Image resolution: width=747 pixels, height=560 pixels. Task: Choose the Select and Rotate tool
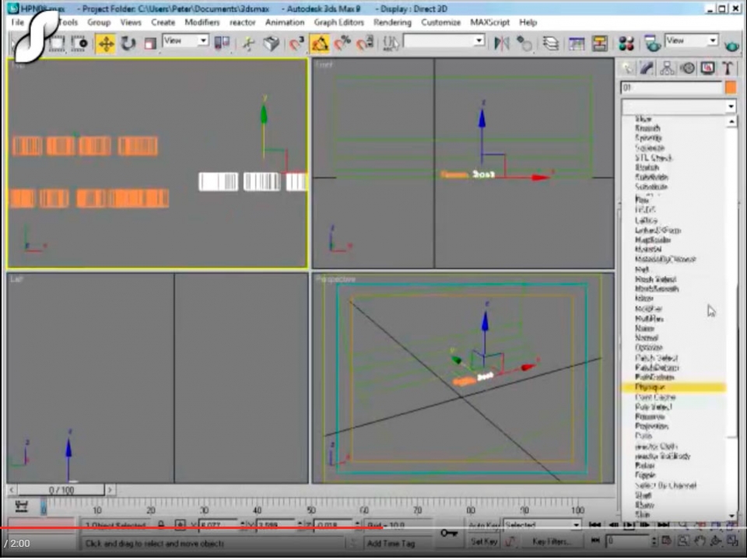(128, 44)
